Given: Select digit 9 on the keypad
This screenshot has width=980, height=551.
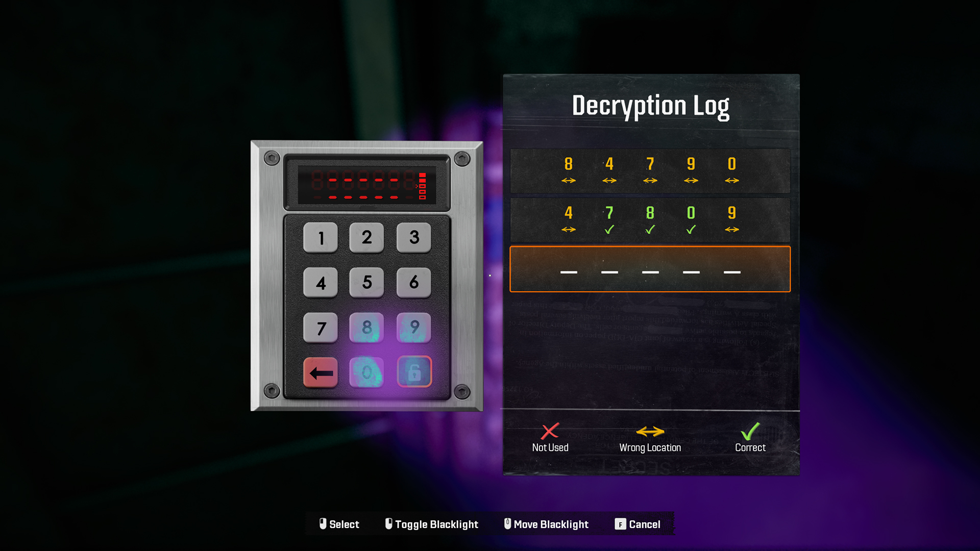Looking at the screenshot, I should tap(412, 327).
